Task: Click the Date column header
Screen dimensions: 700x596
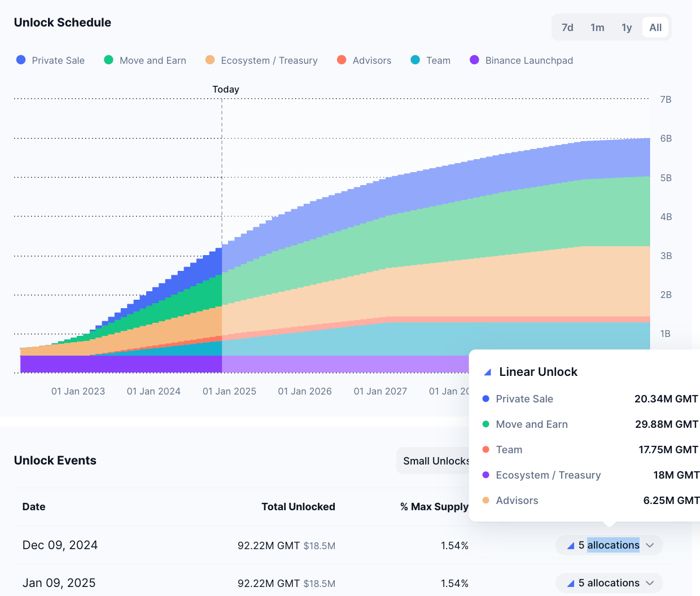Action: (34, 507)
